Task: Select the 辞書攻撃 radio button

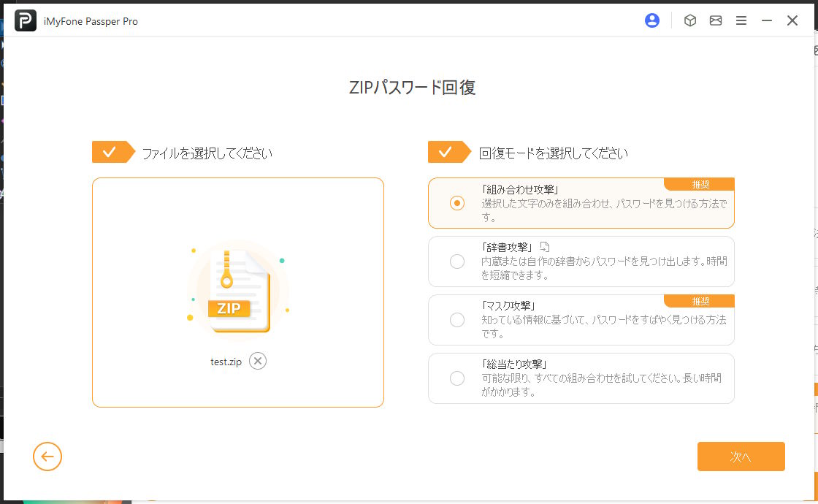Action: [457, 261]
